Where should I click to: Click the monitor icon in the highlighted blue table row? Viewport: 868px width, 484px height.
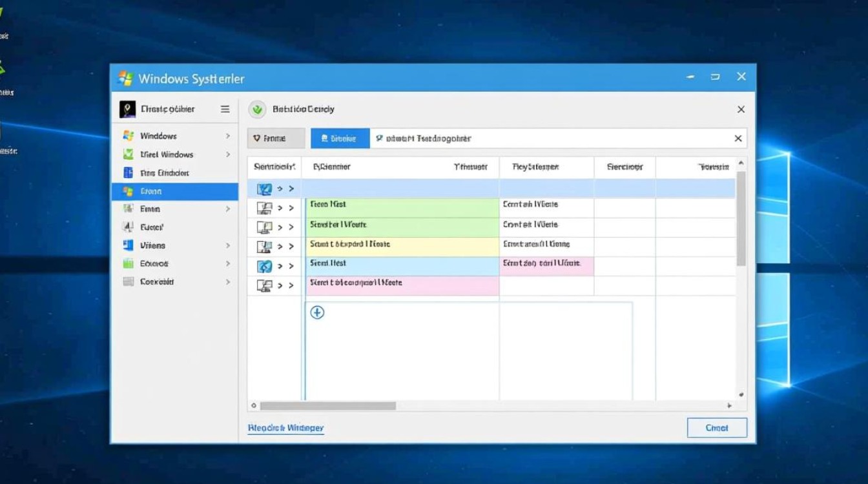point(264,189)
